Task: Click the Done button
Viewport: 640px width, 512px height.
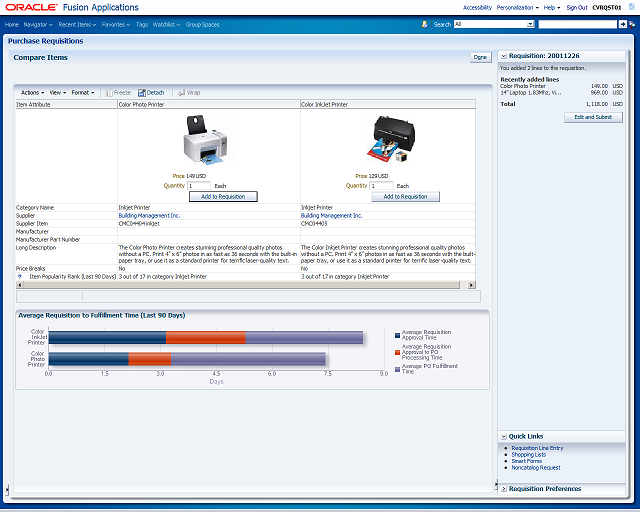Action: 480,57
